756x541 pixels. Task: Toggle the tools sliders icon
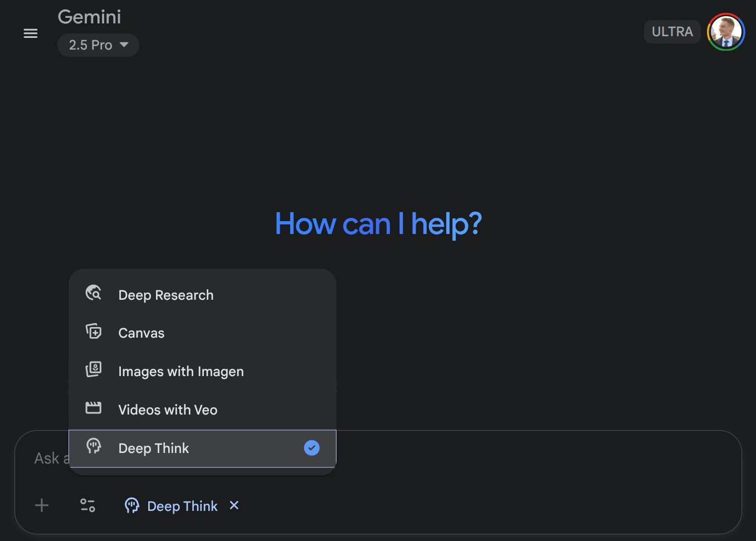[87, 505]
